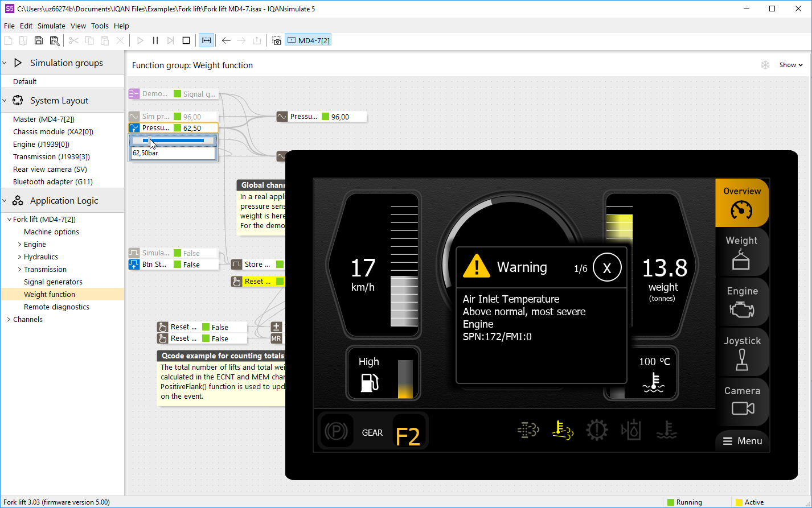Image resolution: width=812 pixels, height=508 pixels.
Task: Click the Save icon in the toolbar
Action: click(x=39, y=40)
